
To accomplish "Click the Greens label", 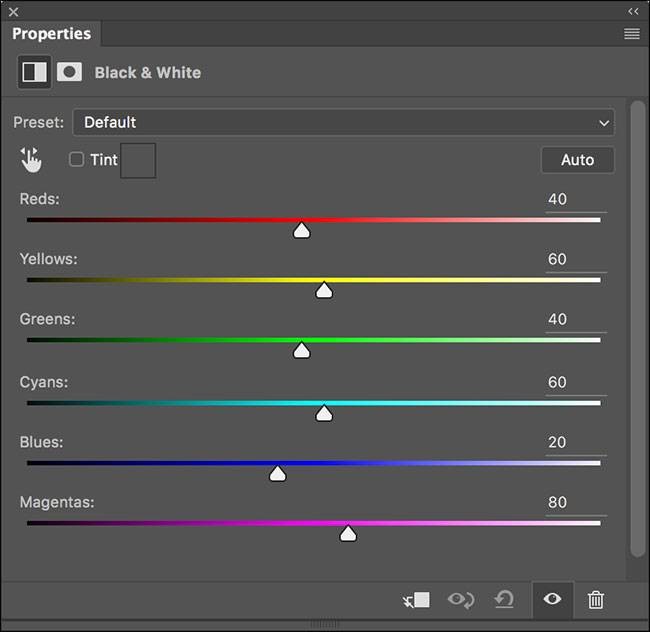I will pyautogui.click(x=47, y=320).
